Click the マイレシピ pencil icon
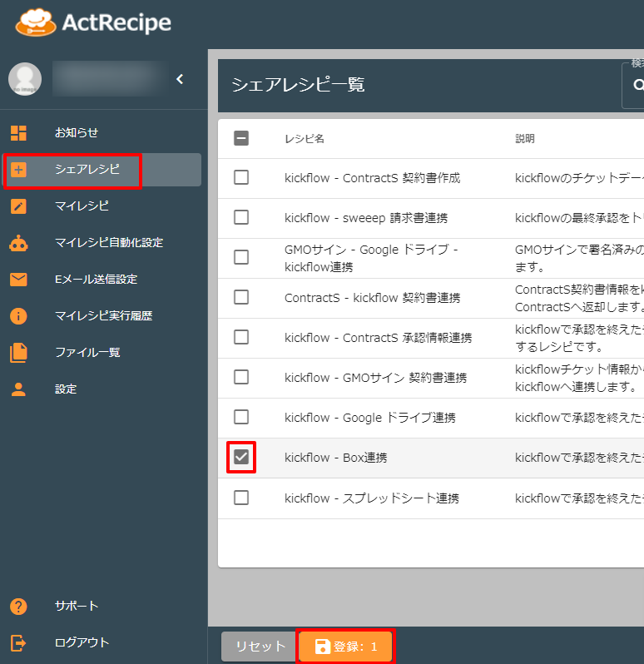 click(x=18, y=206)
